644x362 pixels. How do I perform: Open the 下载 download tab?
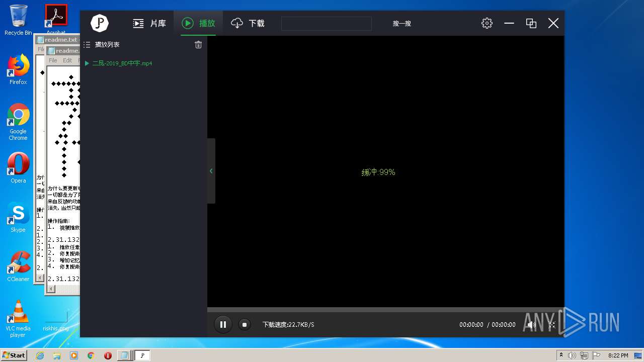[x=248, y=23]
